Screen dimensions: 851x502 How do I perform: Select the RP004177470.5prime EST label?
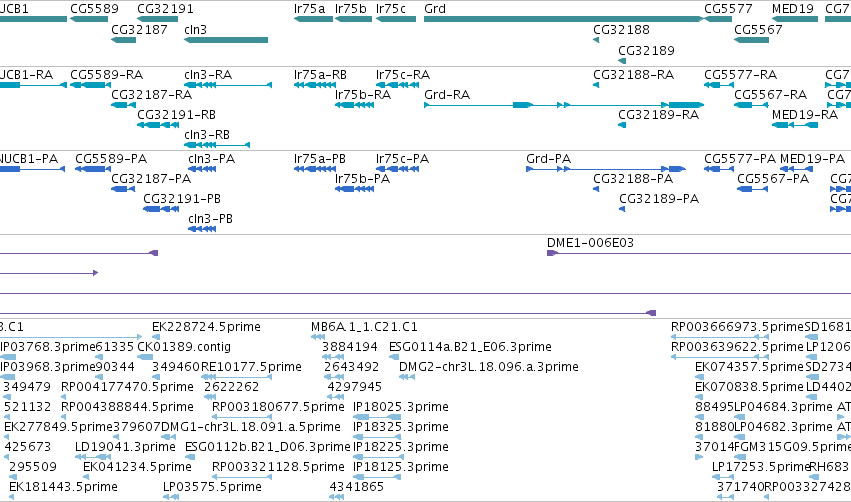pyautogui.click(x=128, y=386)
